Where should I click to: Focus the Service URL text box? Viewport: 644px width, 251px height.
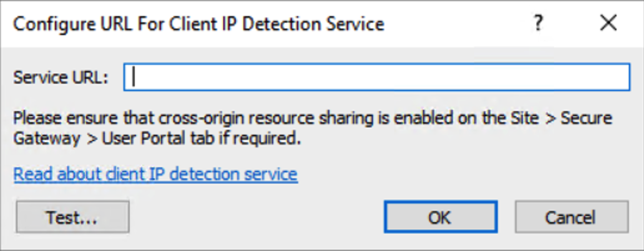pyautogui.click(x=376, y=77)
